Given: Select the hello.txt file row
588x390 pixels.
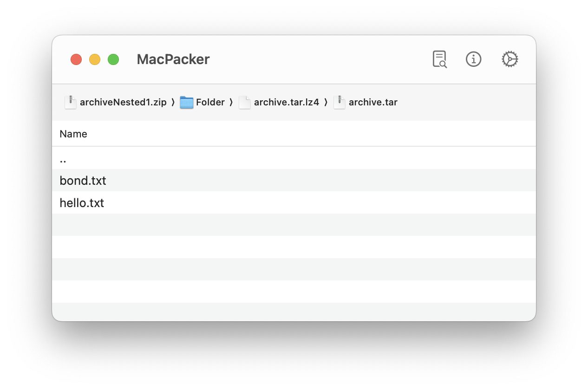Looking at the screenshot, I should (x=82, y=203).
